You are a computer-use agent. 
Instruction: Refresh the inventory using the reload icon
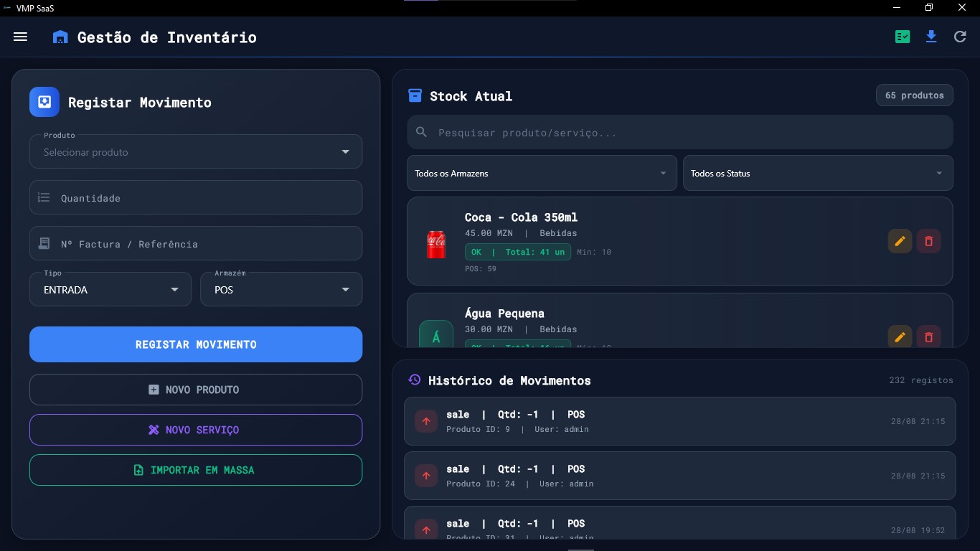[x=960, y=37]
